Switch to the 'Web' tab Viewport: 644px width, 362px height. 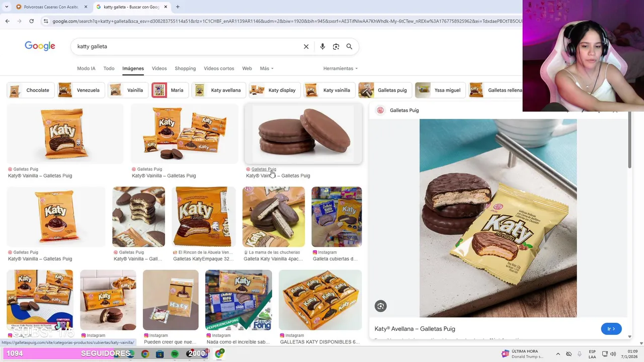tap(247, 68)
